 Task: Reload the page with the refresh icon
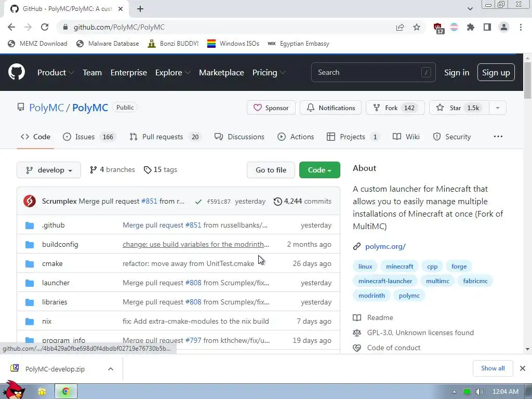45,27
